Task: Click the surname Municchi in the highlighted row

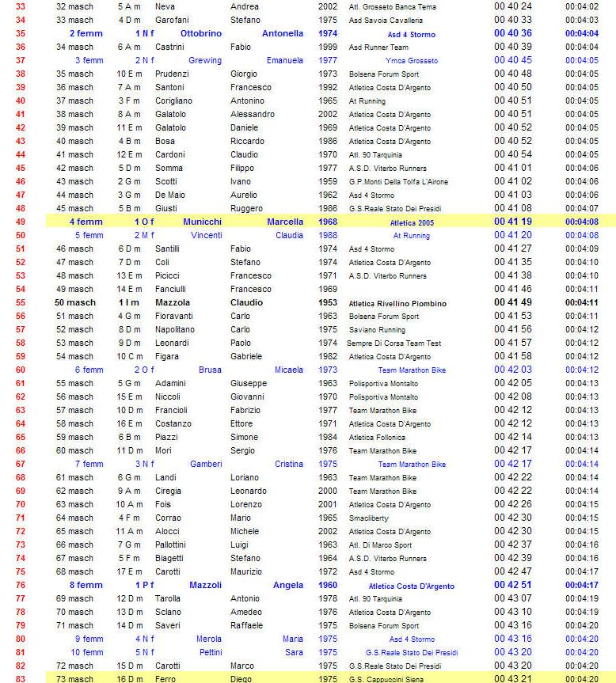Action: click(x=202, y=222)
